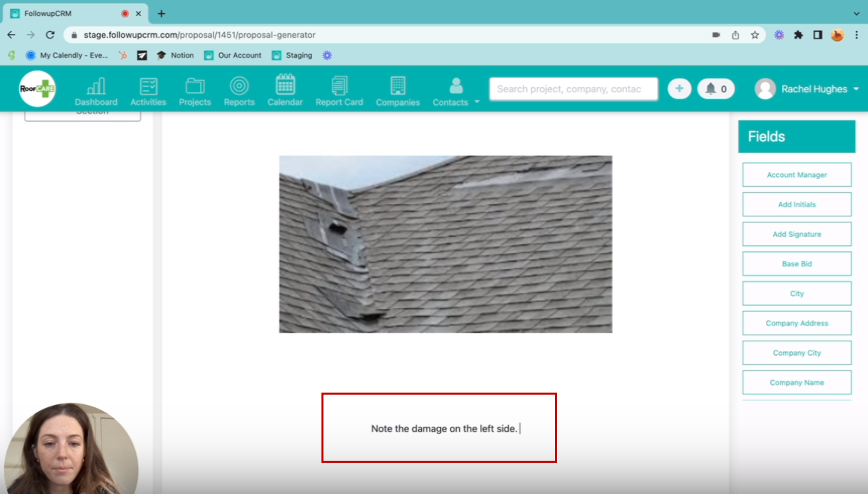Open the Dashboard from the navigation bar
Screen dimensions: 868x494
click(96, 91)
